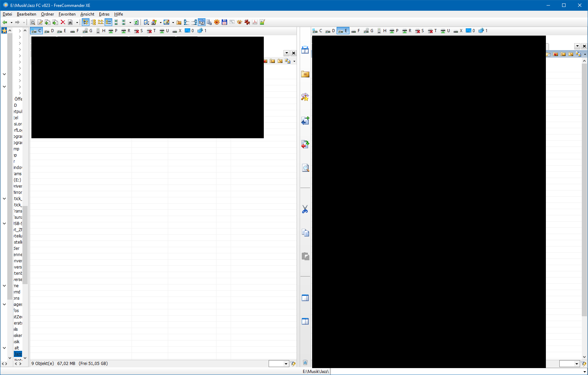Select drive G in right panel

coord(369,31)
